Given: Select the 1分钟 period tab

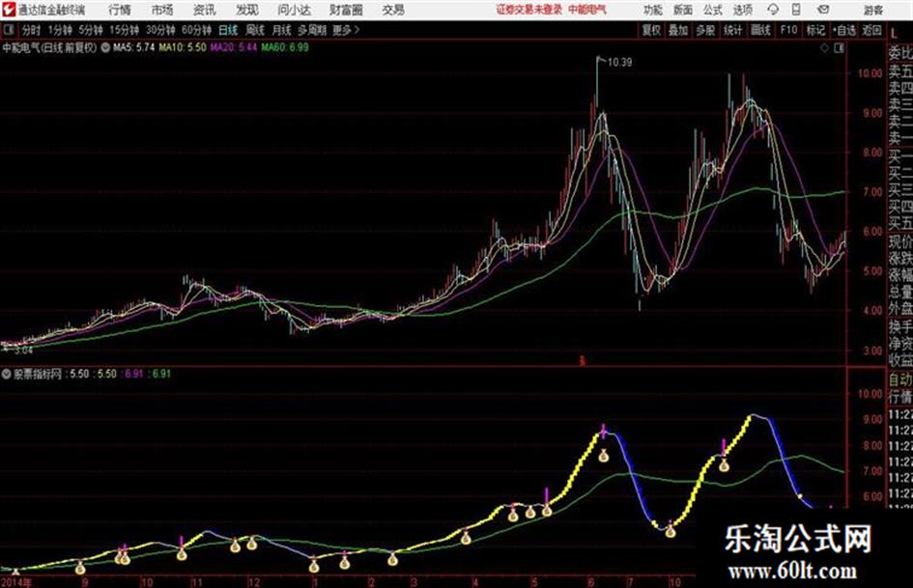Looking at the screenshot, I should [59, 30].
